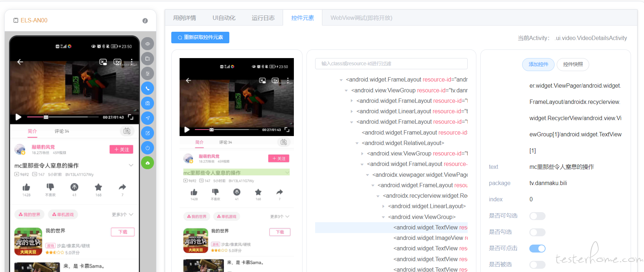644x272 pixels.
Task: Click the 控件快照 button
Action: [x=573, y=64]
